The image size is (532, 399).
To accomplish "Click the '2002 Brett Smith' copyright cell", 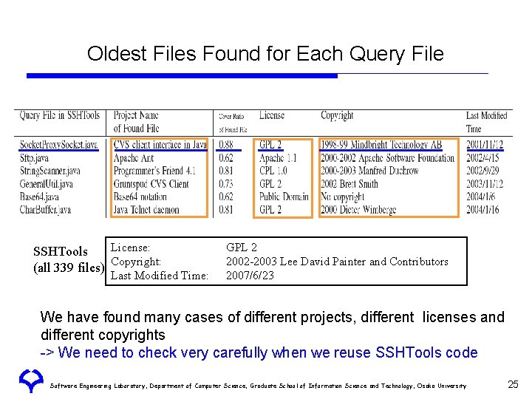I will (349, 184).
